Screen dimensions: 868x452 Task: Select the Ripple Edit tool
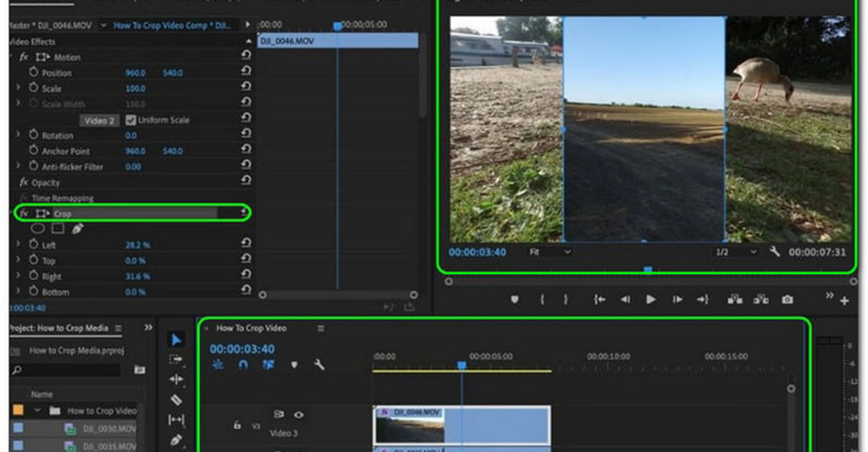[176, 380]
